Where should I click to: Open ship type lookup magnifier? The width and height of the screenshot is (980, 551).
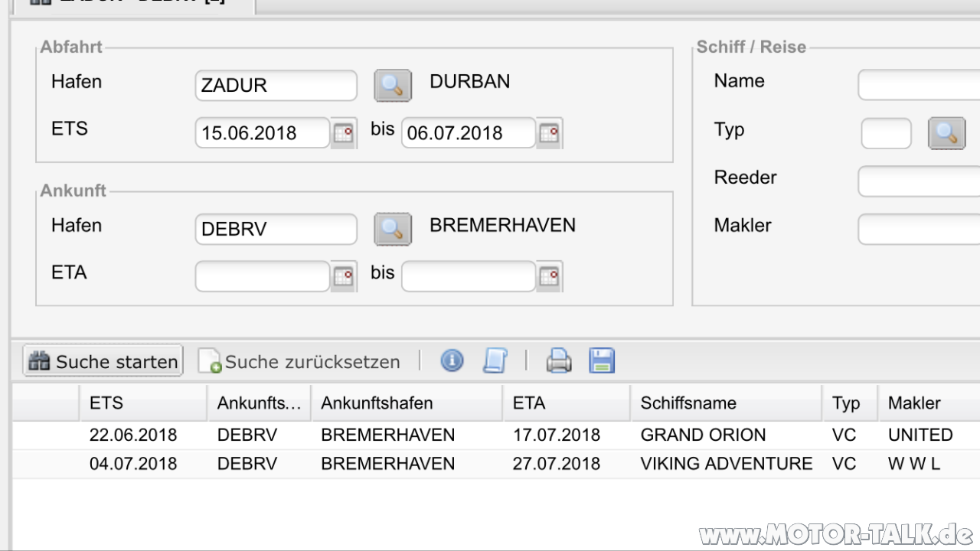tap(947, 133)
